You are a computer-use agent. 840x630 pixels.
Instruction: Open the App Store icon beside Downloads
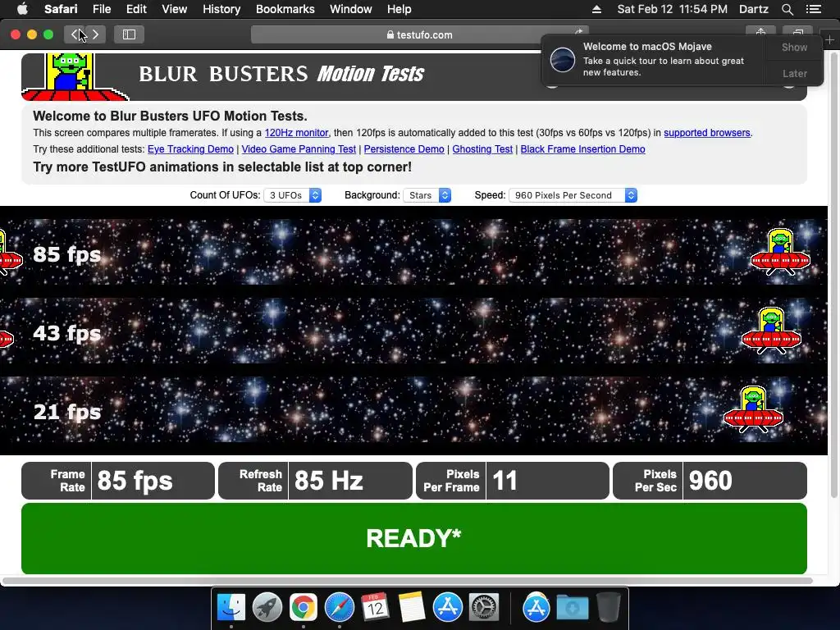click(x=536, y=608)
